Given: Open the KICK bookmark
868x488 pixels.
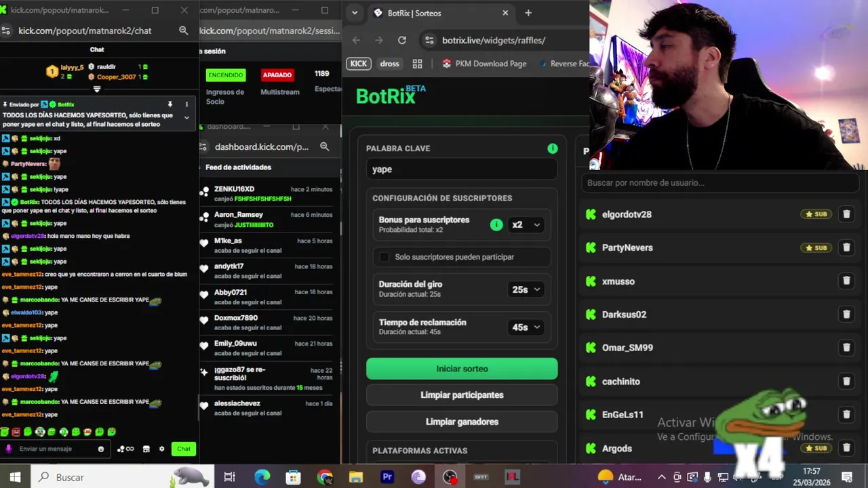Looking at the screenshot, I should tap(359, 64).
